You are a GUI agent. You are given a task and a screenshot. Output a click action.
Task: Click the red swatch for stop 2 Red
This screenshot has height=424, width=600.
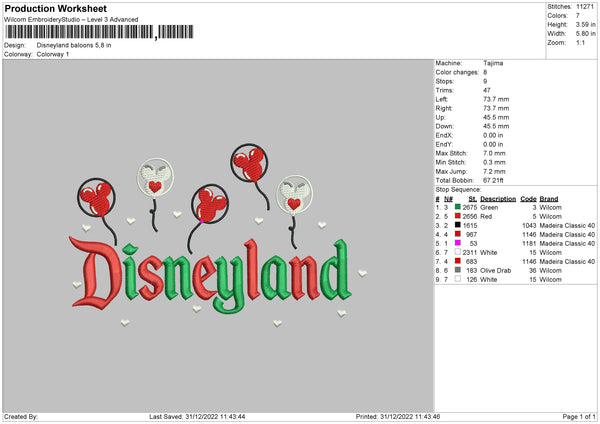[x=458, y=216]
